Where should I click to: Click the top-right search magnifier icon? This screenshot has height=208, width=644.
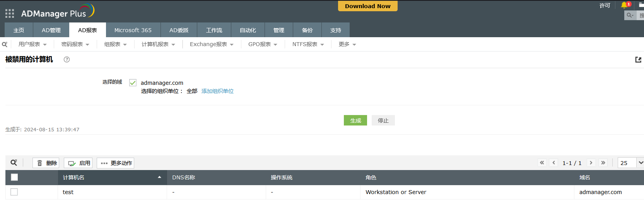tap(630, 15)
